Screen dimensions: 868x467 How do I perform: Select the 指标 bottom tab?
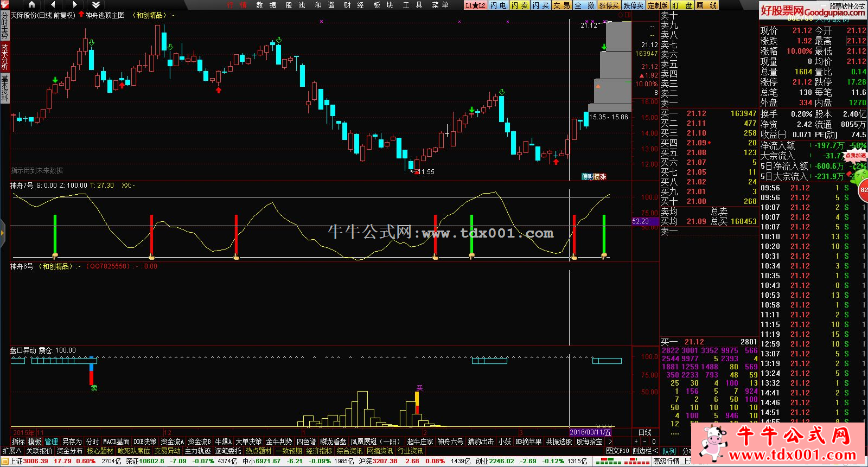(18, 442)
